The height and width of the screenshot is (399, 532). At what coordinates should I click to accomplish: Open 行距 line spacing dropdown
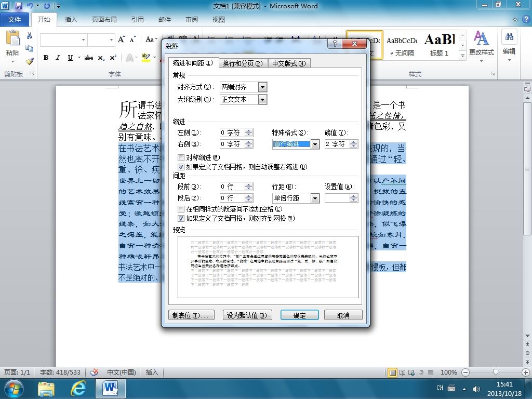click(315, 198)
